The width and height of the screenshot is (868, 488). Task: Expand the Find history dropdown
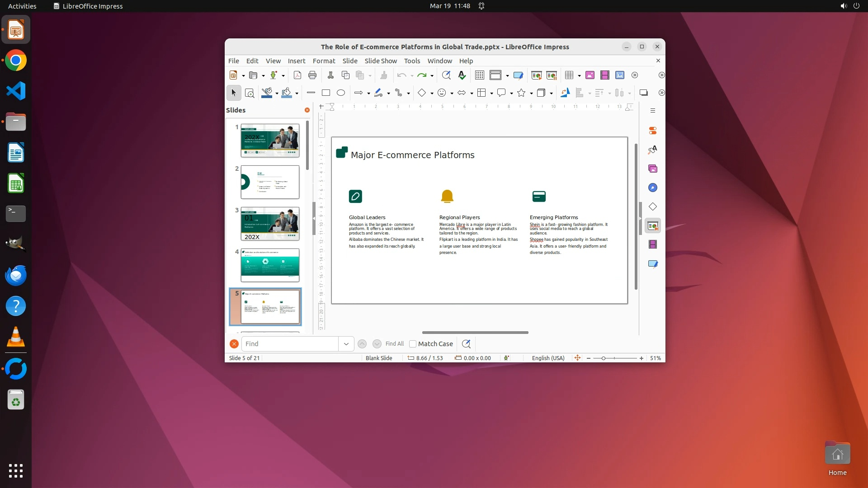346,344
